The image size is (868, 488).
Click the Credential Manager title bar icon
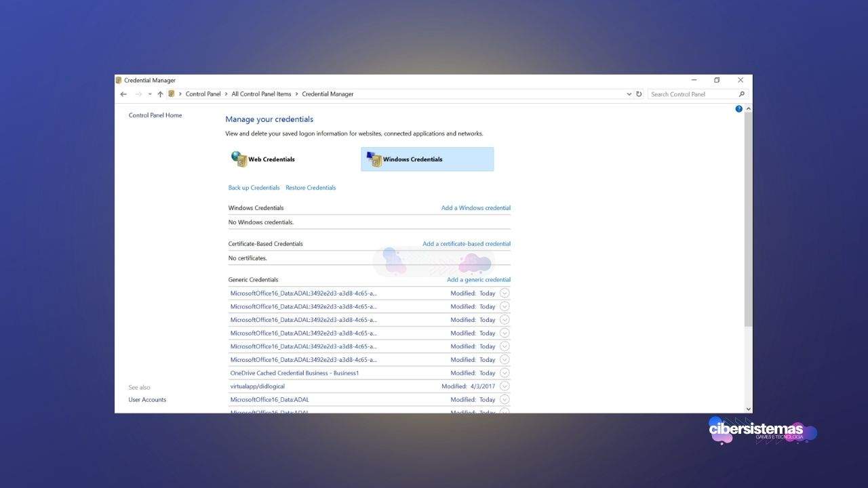tap(119, 80)
